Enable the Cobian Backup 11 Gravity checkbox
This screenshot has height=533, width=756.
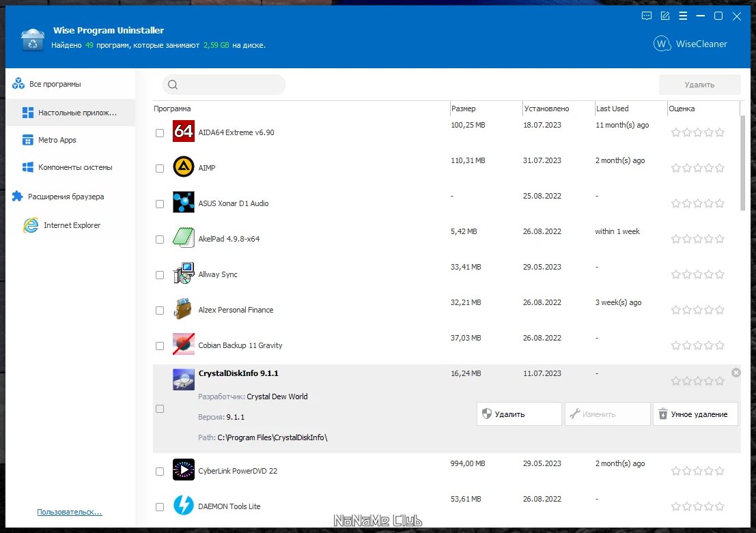point(160,346)
